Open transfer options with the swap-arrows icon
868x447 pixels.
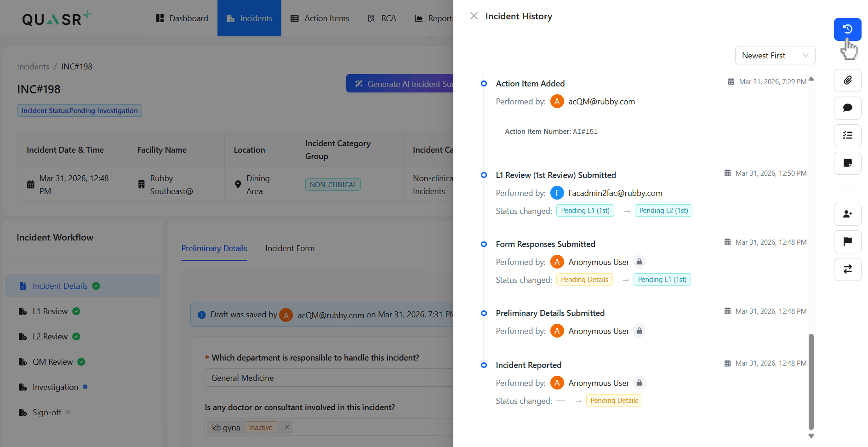847,269
